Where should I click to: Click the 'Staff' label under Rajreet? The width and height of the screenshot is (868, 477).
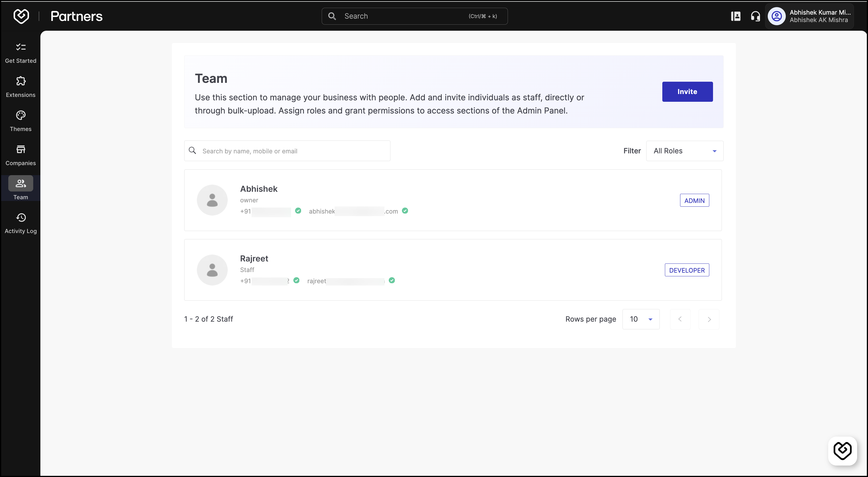point(247,270)
